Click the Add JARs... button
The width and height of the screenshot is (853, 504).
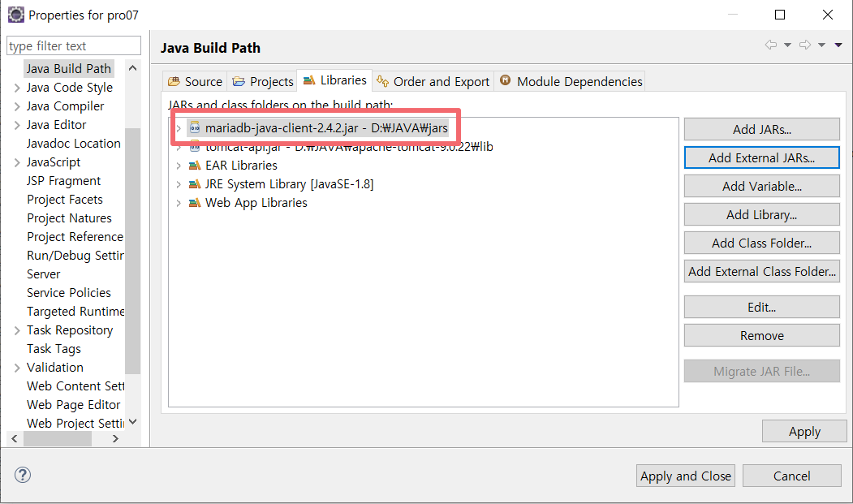tap(761, 130)
